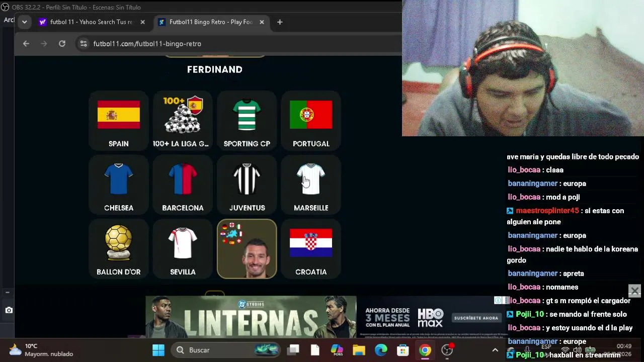Close the Futbol11 Bingo Retro tab
644x362 pixels.
tap(262, 22)
